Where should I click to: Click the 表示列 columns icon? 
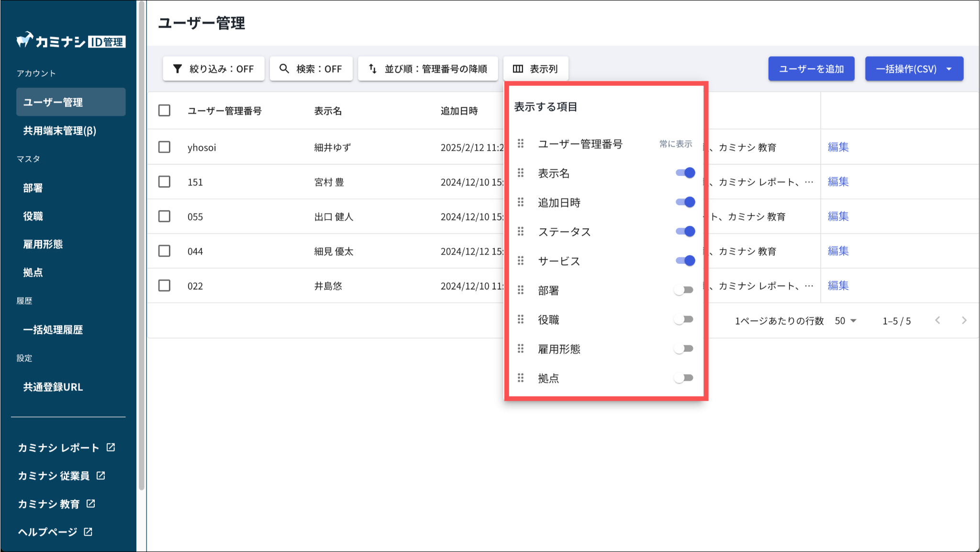[x=518, y=69]
